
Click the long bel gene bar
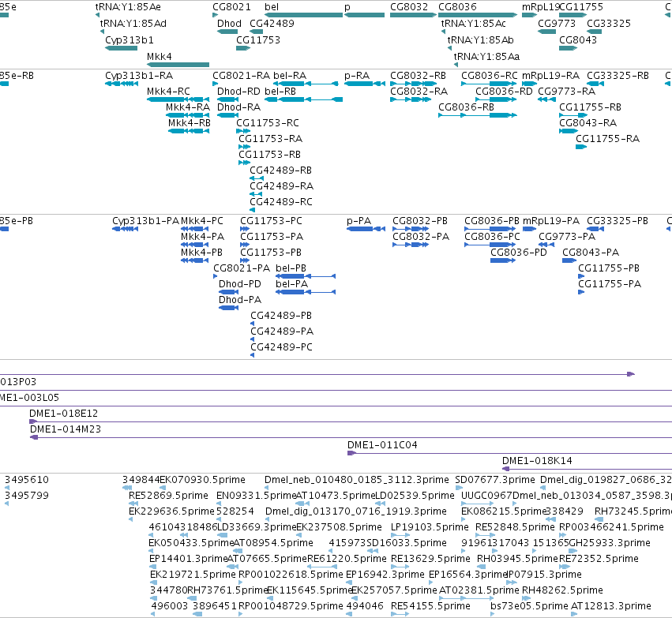(x=303, y=15)
